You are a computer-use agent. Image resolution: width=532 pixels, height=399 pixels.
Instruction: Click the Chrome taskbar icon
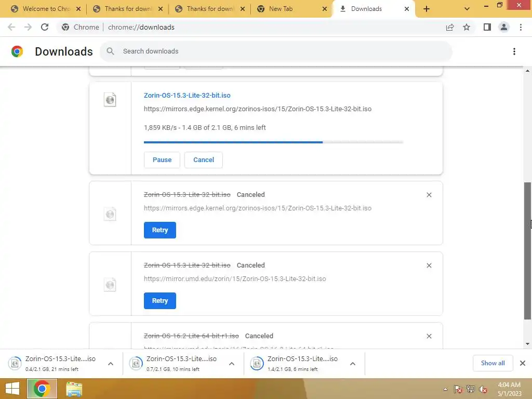[x=42, y=389]
